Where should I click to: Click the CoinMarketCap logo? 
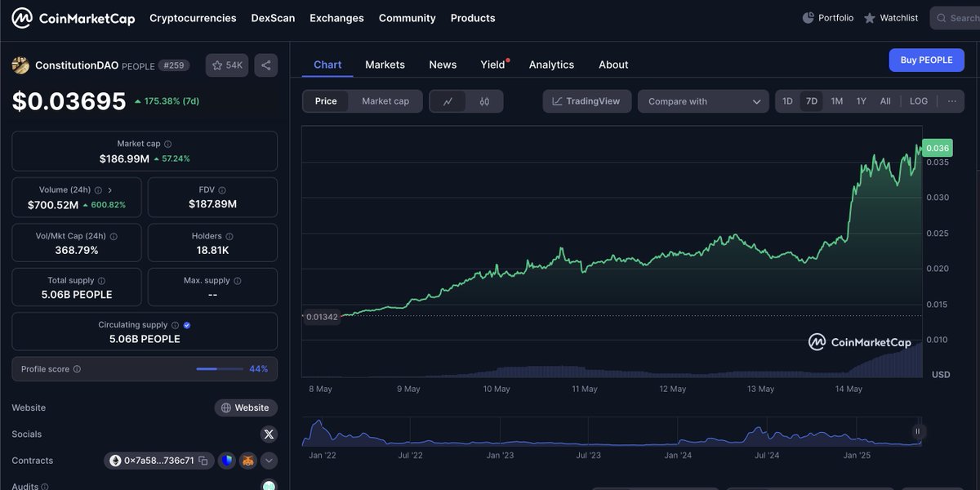tap(73, 18)
